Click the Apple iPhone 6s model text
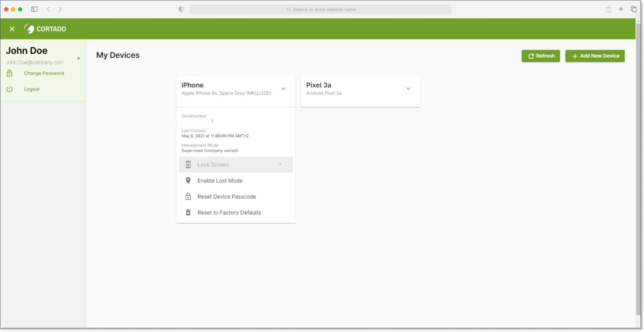 (x=226, y=93)
